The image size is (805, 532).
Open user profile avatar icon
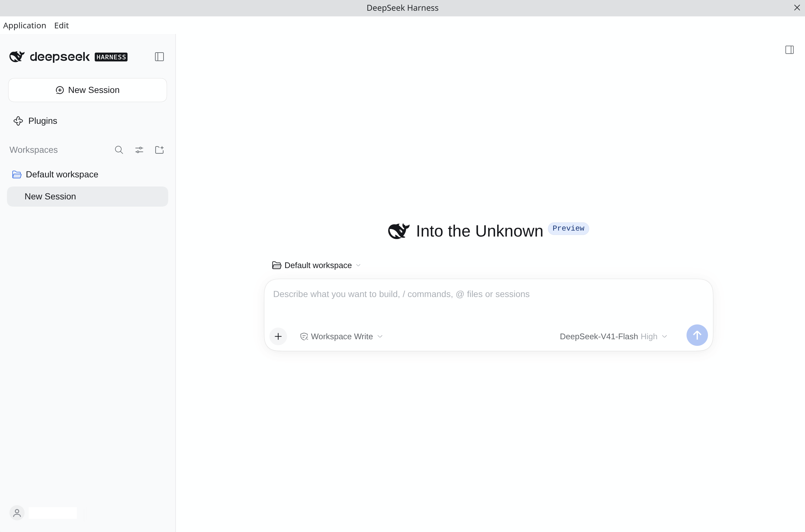[x=17, y=513]
